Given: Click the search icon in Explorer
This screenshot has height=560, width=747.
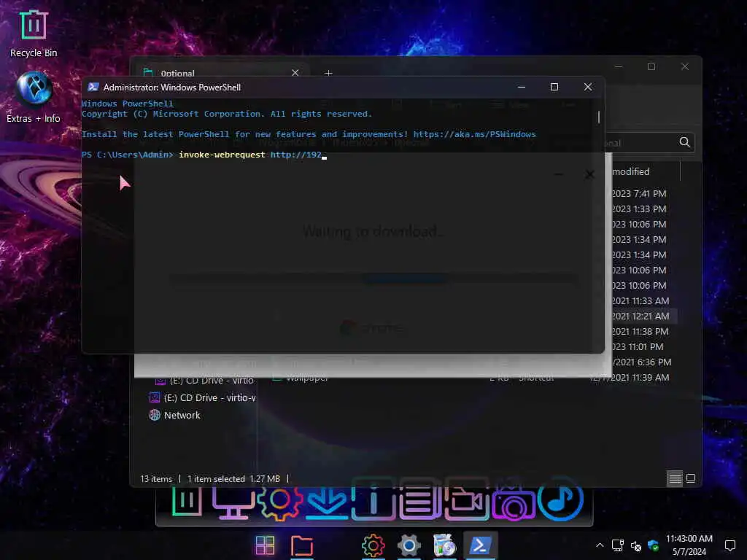Looking at the screenshot, I should [x=684, y=142].
